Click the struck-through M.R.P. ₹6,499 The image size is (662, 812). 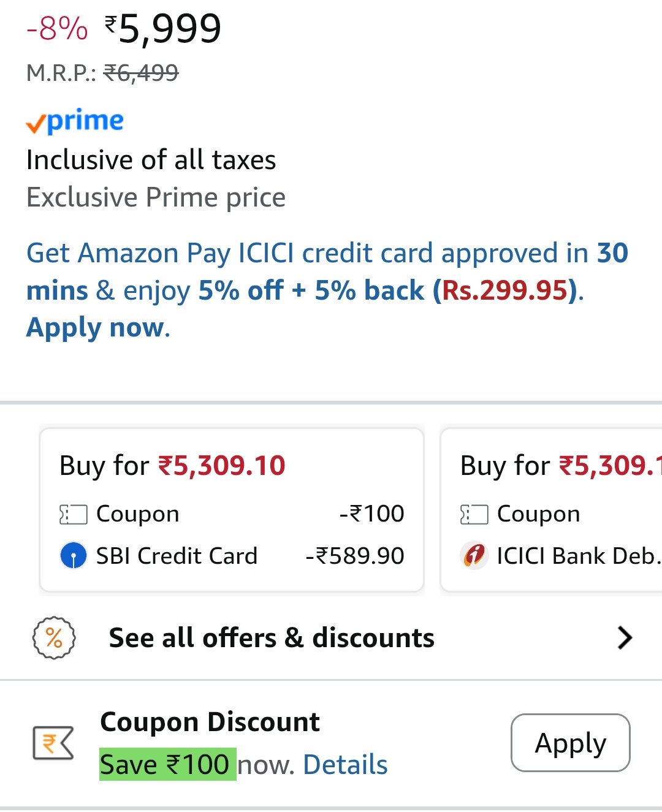(141, 73)
